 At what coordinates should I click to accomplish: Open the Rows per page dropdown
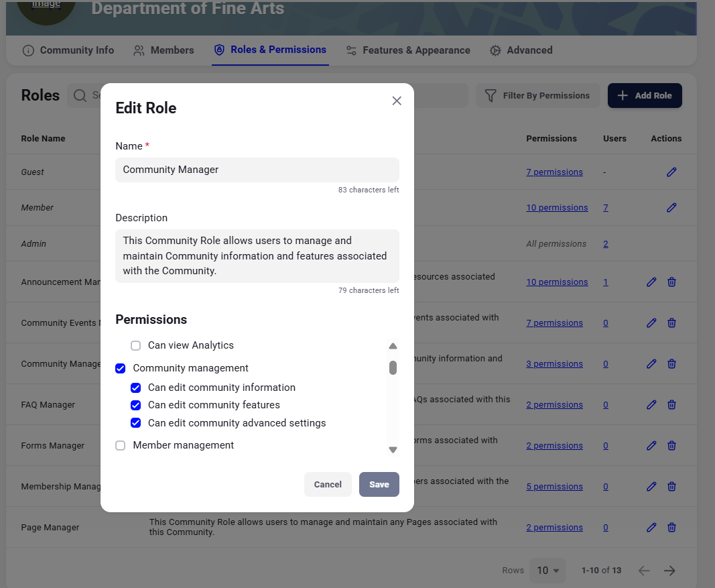click(547, 570)
